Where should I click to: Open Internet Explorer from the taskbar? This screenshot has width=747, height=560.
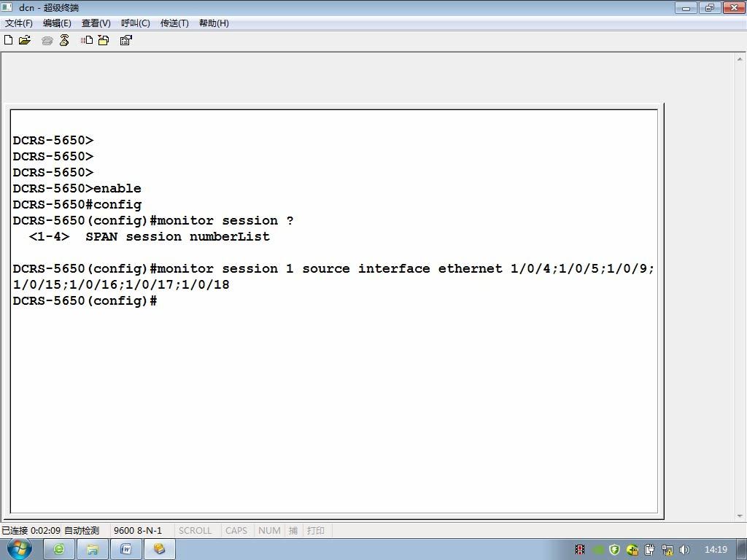point(59,550)
